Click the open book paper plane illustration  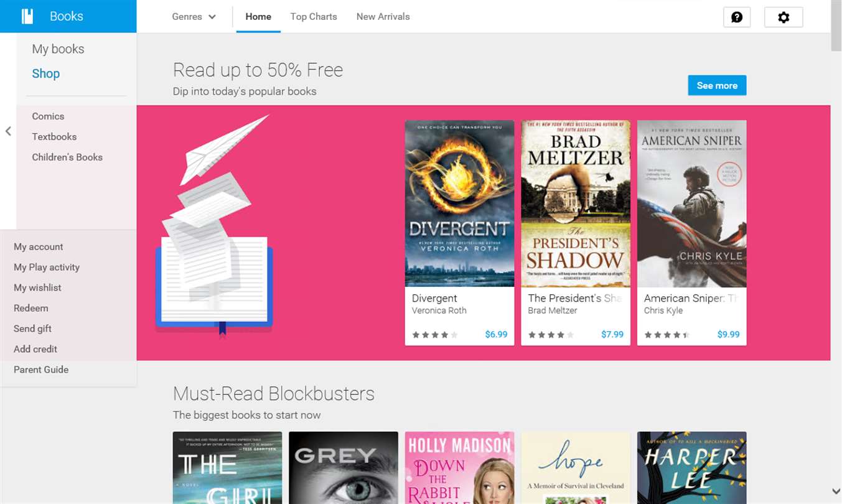click(214, 226)
